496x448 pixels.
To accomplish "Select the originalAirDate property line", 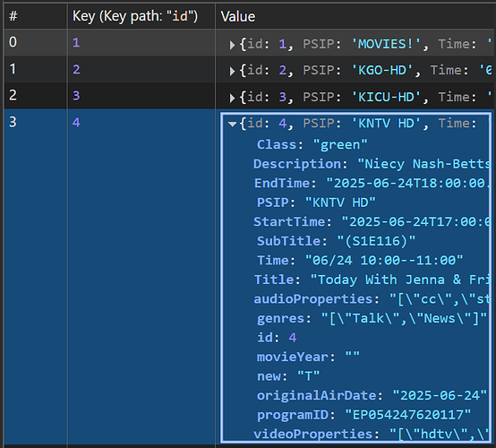I will click(372, 395).
